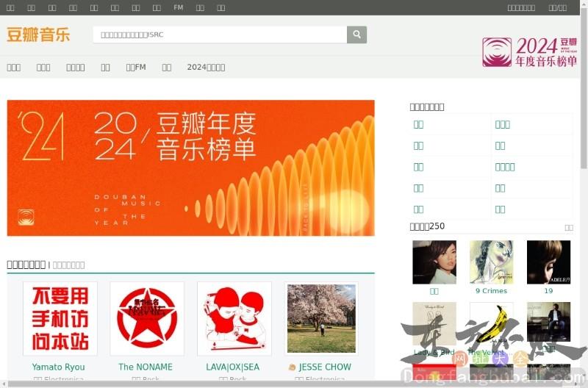Click the FM item in top bar
The width and height of the screenshot is (588, 388).
pyautogui.click(x=179, y=7)
